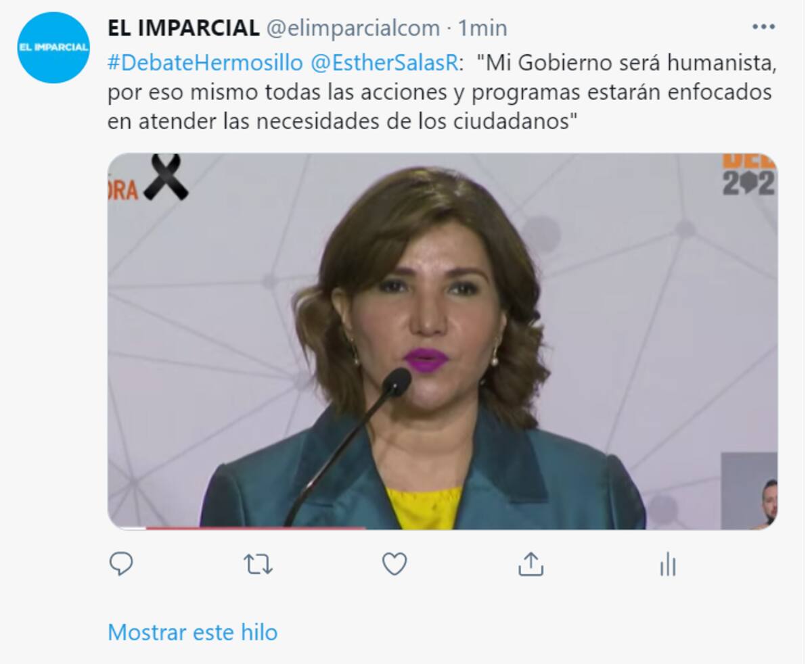The width and height of the screenshot is (812, 664).
Task: Open the 1min timestamp permalink
Action: click(x=482, y=28)
